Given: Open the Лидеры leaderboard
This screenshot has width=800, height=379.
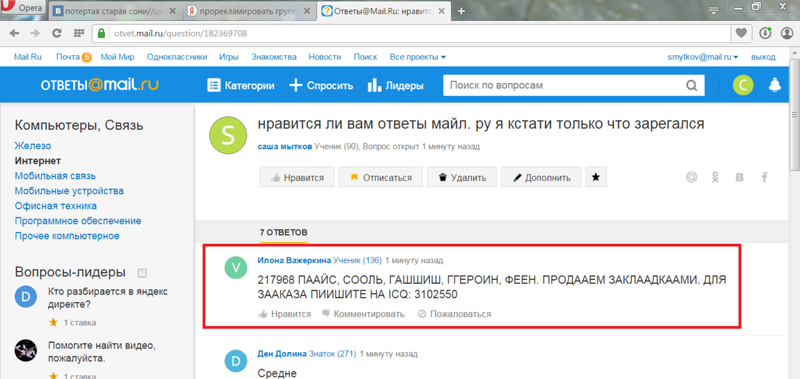Looking at the screenshot, I should pyautogui.click(x=395, y=86).
